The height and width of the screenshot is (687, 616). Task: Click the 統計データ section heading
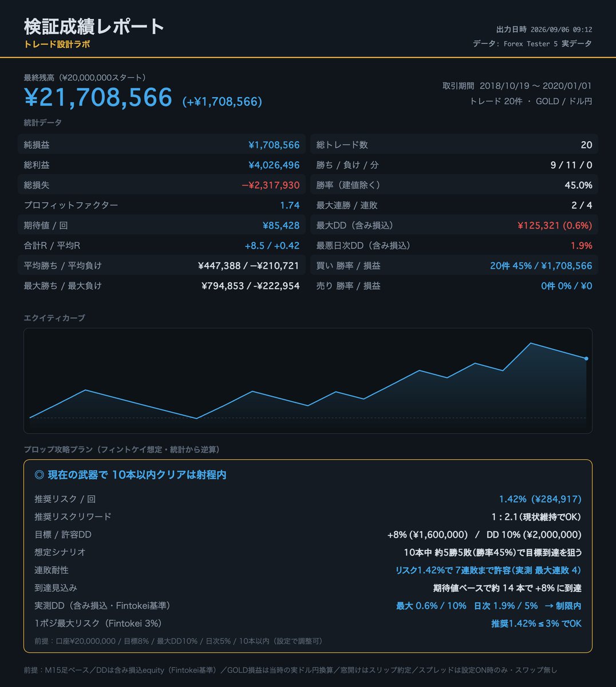pyautogui.click(x=43, y=123)
